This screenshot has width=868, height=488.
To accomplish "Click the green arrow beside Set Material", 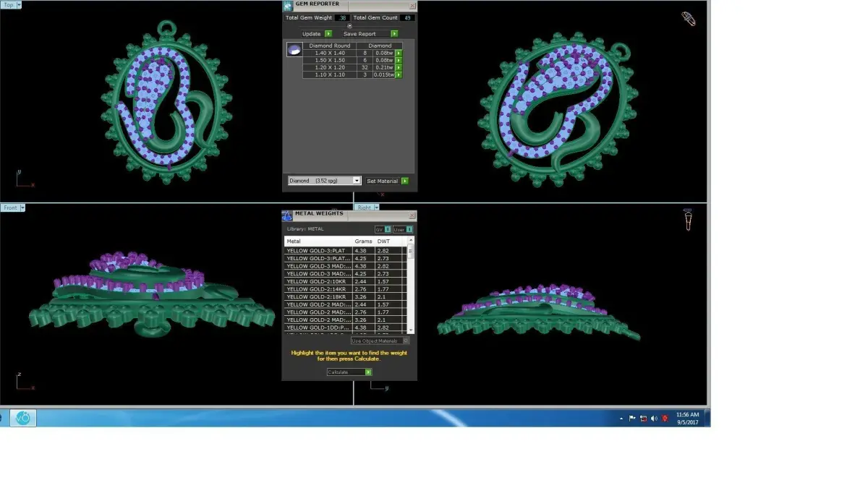I will (405, 181).
